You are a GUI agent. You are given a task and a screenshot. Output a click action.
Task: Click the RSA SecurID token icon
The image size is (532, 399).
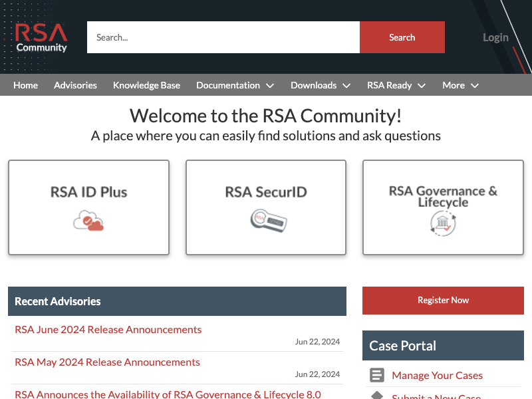click(x=269, y=221)
